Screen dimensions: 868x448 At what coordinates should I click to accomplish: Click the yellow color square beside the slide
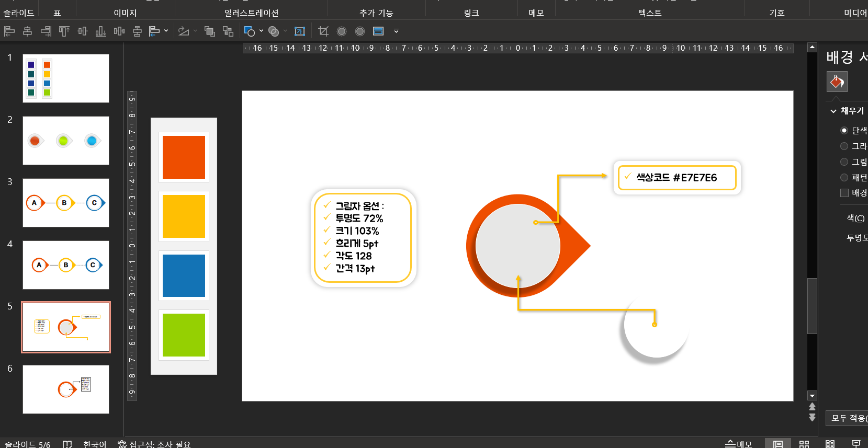tap(184, 216)
